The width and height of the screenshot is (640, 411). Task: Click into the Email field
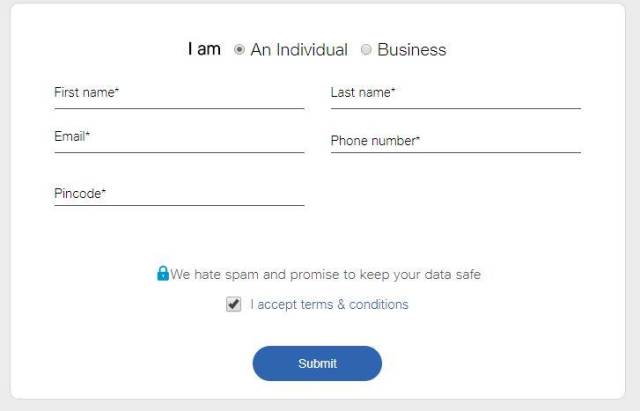click(x=179, y=140)
